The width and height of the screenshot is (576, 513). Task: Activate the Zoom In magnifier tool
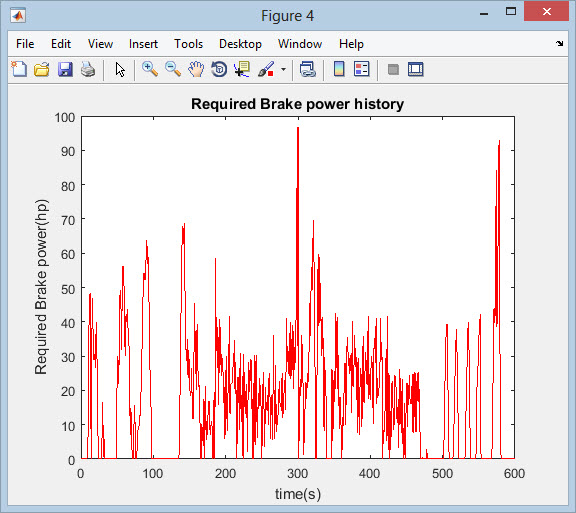150,69
